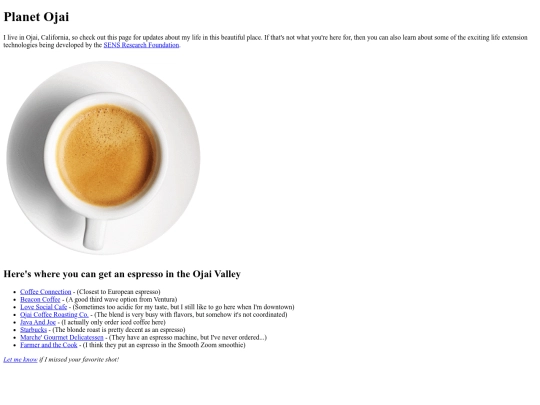Screen dimensions: 540x405
Task: Visit the Beacon Coffee link
Action: (40, 300)
